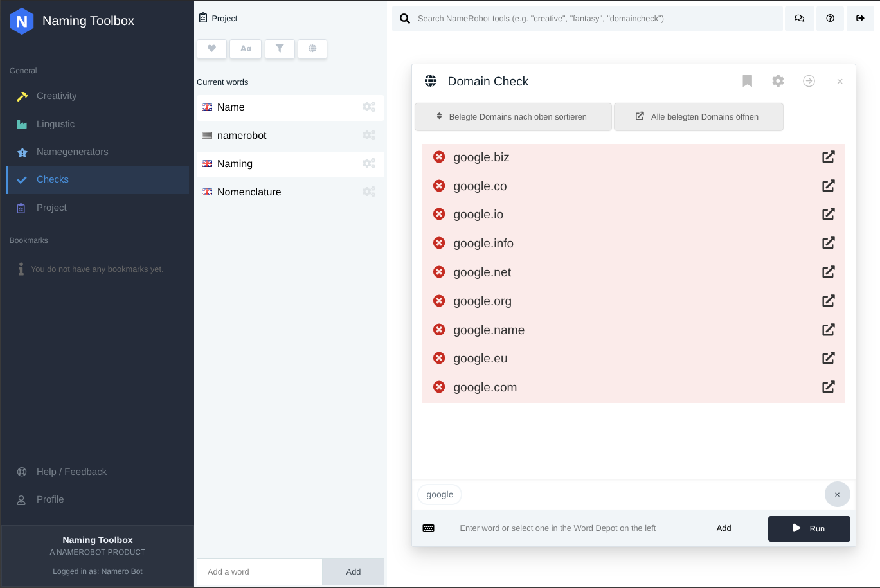Click the globe filter icon in Project panel

pos(312,49)
